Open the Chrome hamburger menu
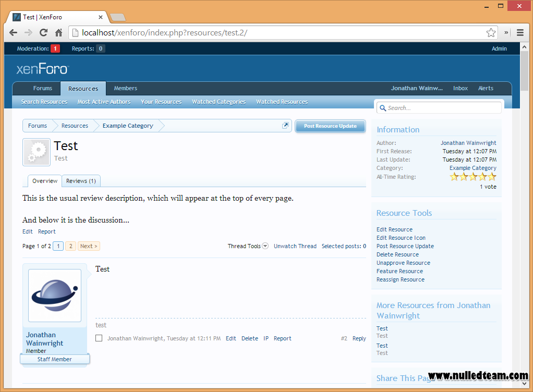Image resolution: width=533 pixels, height=392 pixels. click(x=520, y=33)
